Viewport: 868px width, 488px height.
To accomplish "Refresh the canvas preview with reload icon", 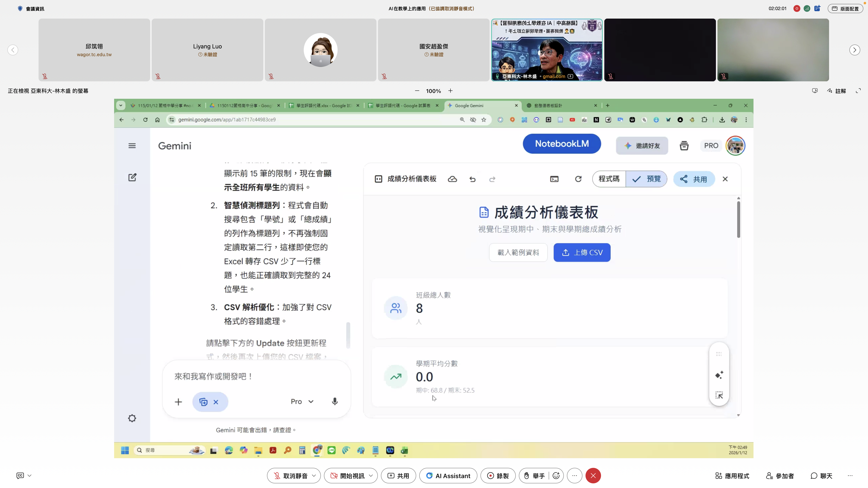I will (x=578, y=179).
